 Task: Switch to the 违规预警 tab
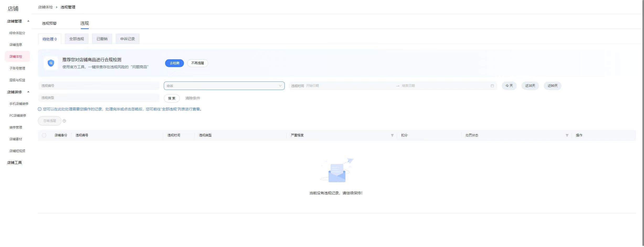click(49, 23)
